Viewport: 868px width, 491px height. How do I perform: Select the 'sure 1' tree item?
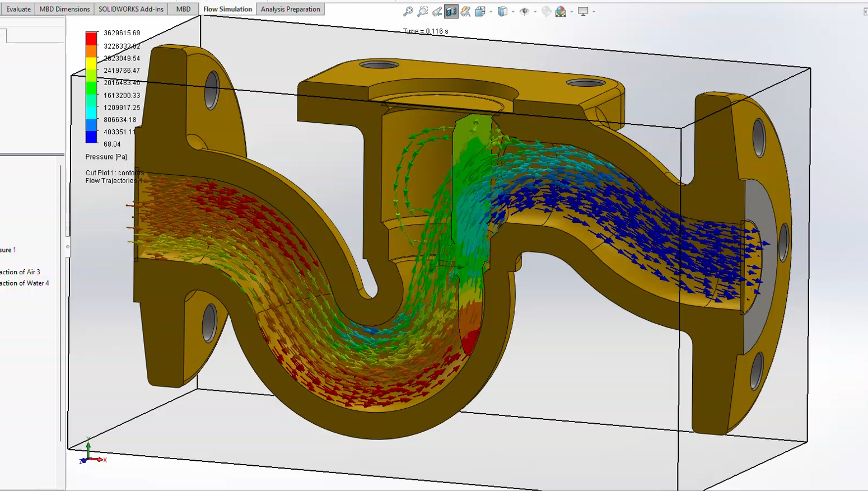pyautogui.click(x=8, y=250)
